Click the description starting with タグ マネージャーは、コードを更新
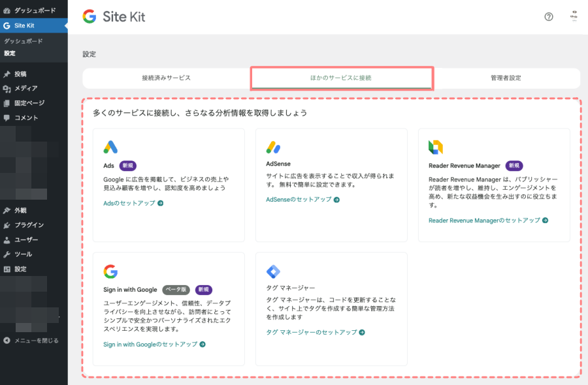Viewport: 588px width, 385px height. [331, 308]
